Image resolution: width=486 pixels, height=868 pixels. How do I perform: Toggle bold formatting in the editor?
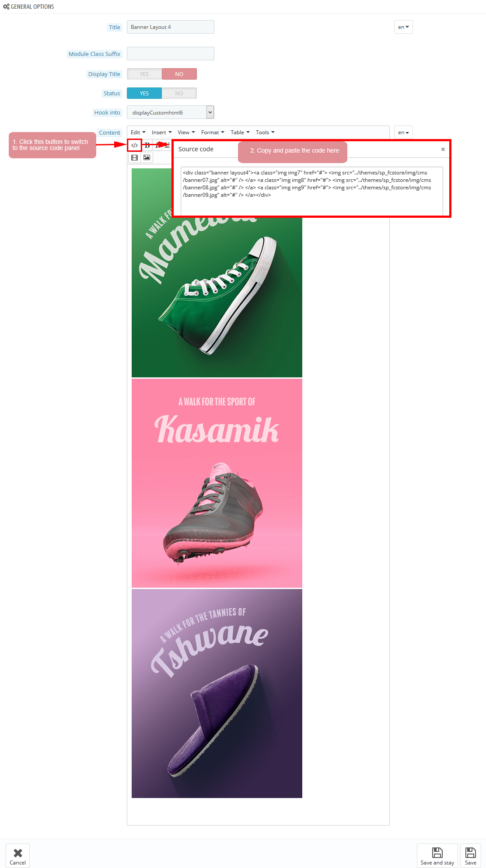147,145
